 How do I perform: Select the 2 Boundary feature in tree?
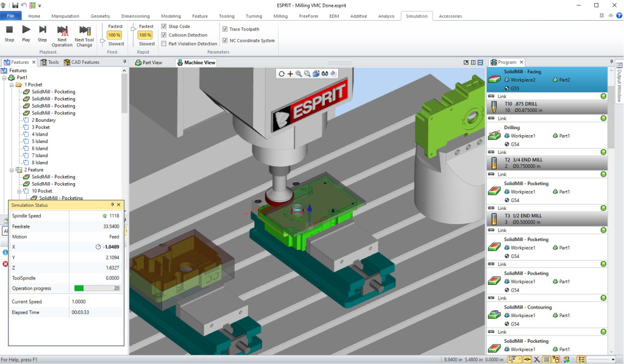(x=44, y=120)
